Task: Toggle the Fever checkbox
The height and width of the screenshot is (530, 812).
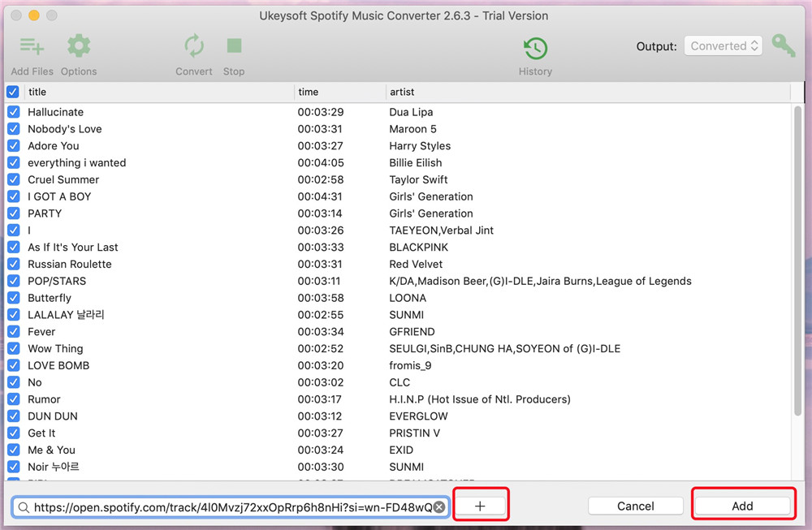Action: pos(14,332)
